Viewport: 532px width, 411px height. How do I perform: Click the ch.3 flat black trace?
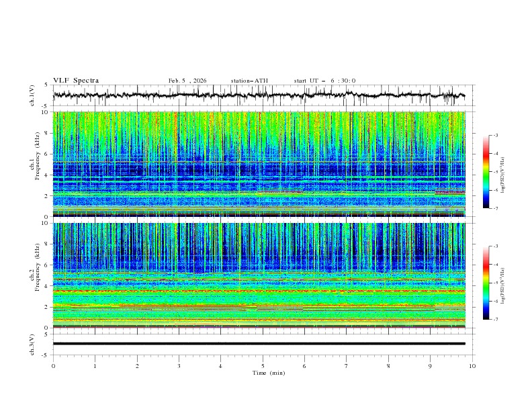[259, 344]
